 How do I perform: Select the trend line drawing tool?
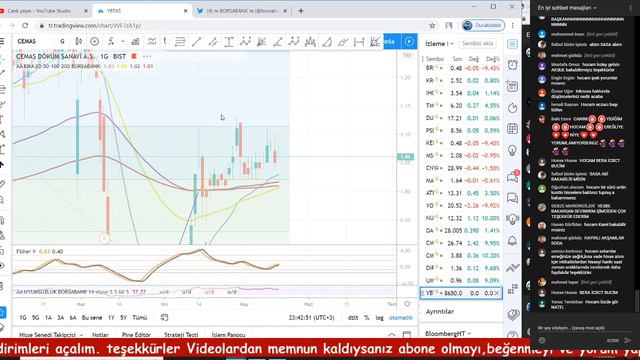pos(196,42)
